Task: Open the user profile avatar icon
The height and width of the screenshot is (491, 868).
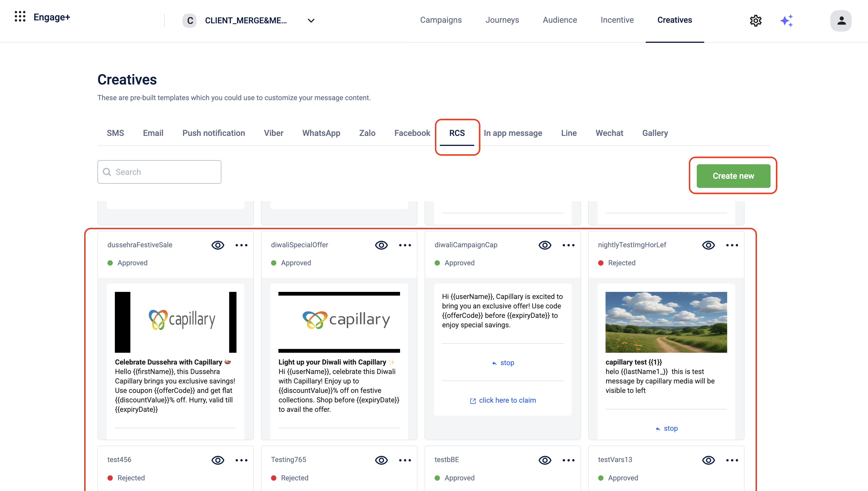Action: tap(841, 21)
